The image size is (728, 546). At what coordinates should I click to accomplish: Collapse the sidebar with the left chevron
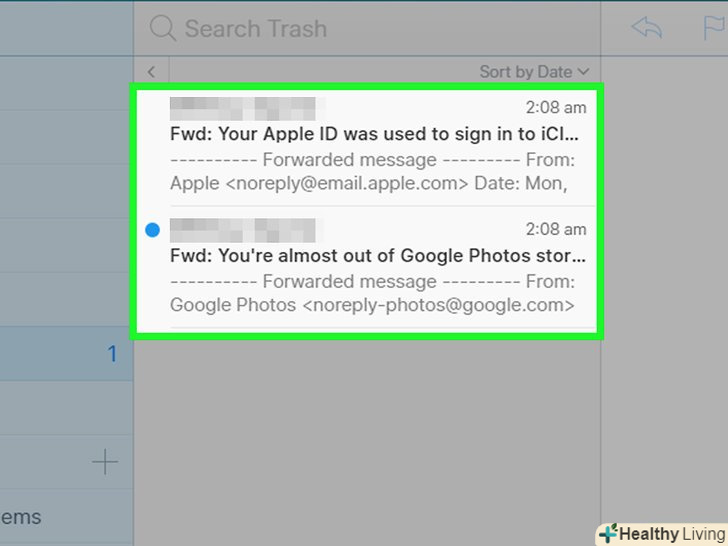pos(151,71)
